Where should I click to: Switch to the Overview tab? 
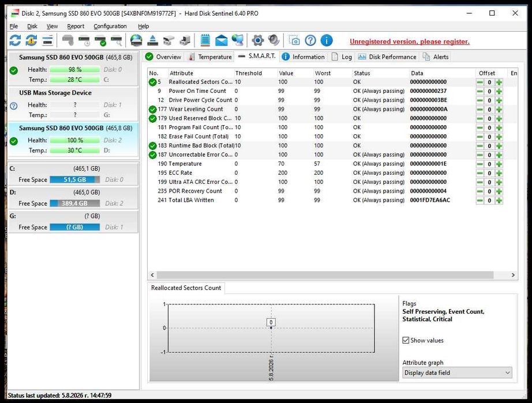163,57
